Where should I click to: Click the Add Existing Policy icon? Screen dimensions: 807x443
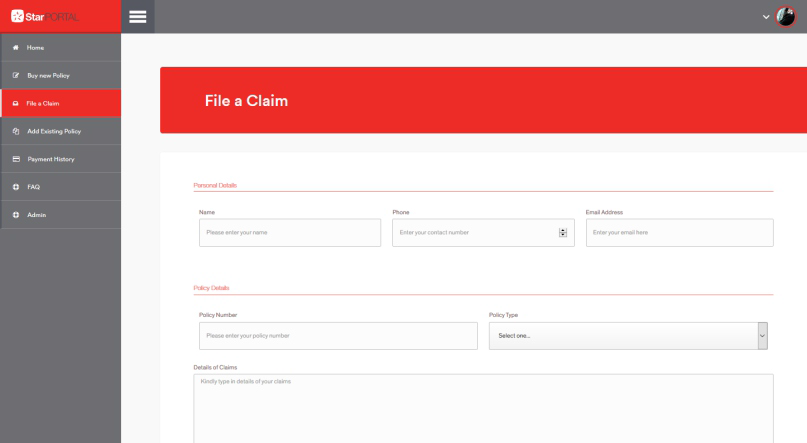[x=15, y=131]
